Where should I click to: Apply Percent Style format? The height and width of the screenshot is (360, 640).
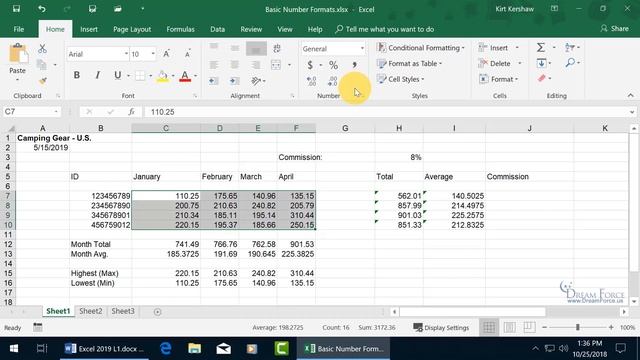(333, 65)
